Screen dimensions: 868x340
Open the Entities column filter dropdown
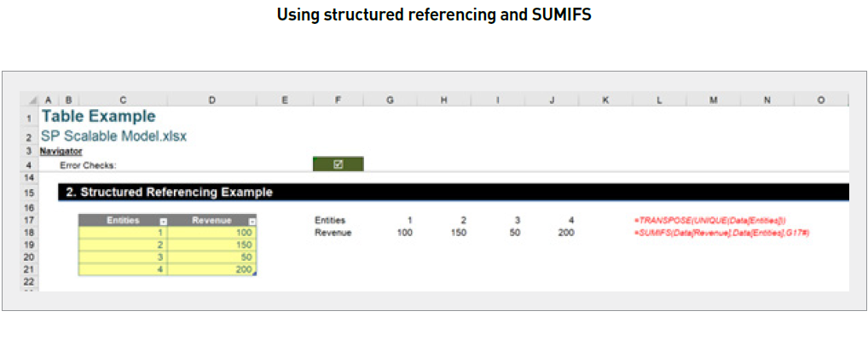164,222
